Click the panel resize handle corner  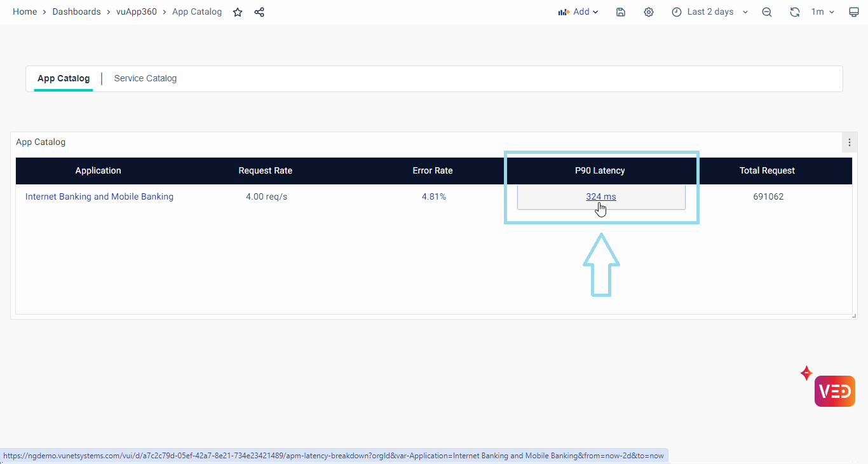(854, 316)
